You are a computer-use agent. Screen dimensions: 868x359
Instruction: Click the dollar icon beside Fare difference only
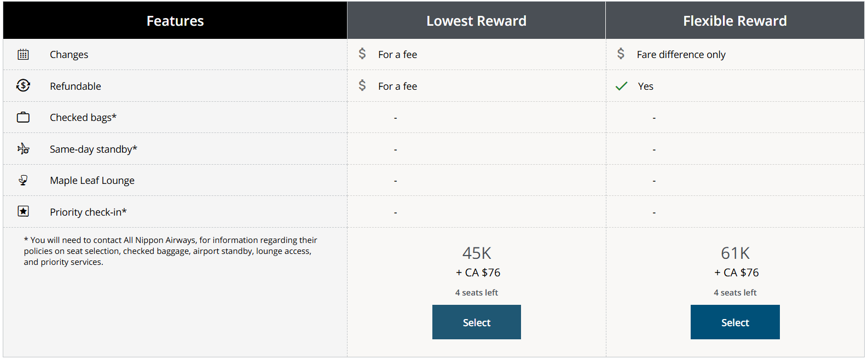point(621,54)
